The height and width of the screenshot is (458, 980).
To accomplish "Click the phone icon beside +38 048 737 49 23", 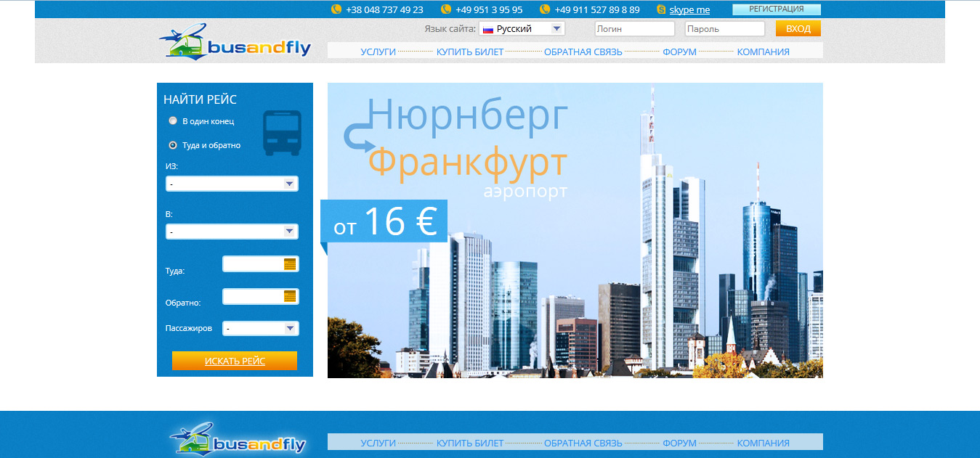I will (336, 9).
